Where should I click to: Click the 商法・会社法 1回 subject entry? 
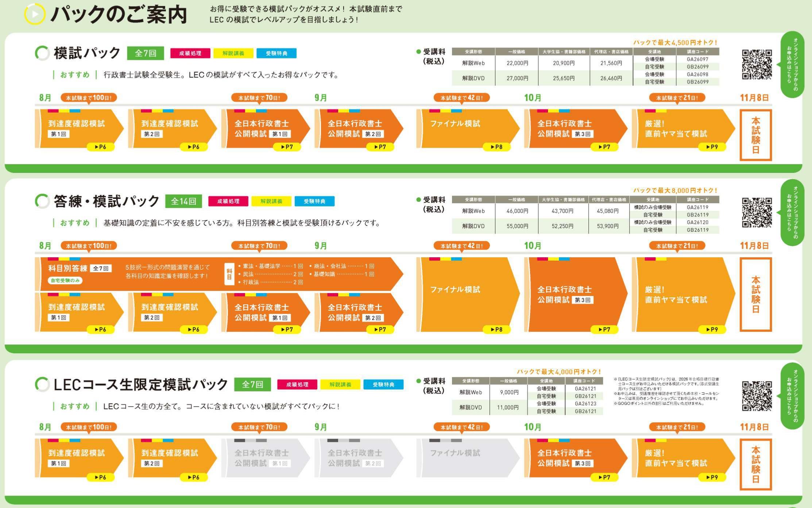click(342, 266)
